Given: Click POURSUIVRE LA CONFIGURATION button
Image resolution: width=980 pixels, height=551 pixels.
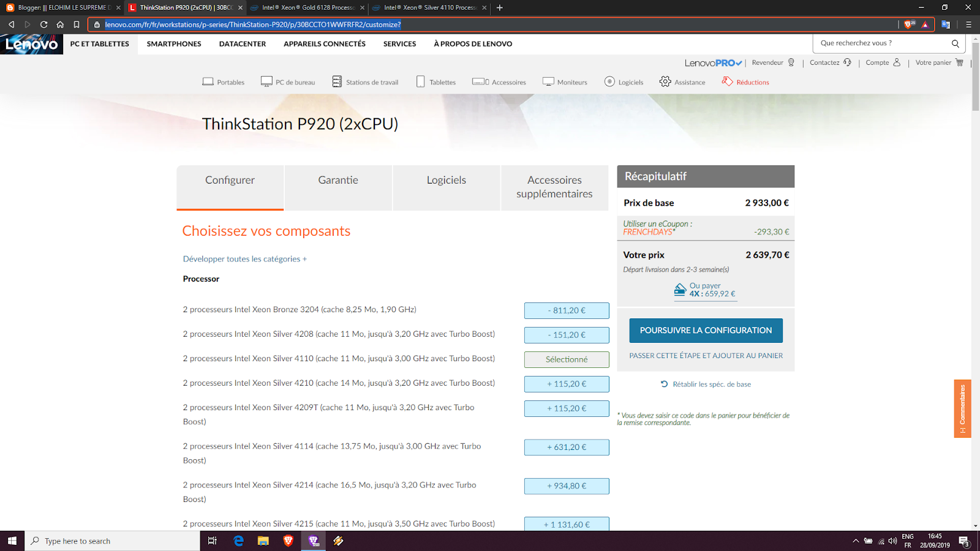Looking at the screenshot, I should point(706,331).
